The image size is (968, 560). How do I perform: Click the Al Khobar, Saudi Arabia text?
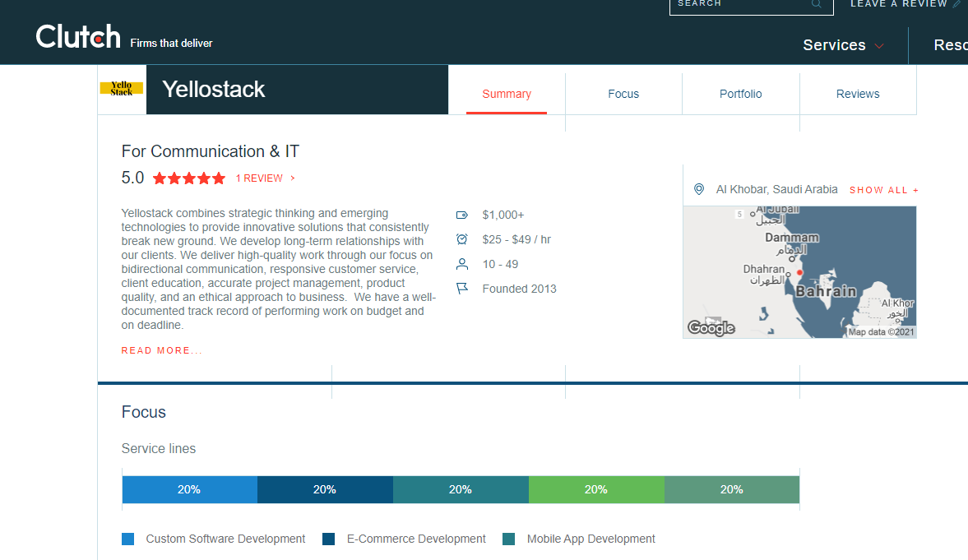click(x=776, y=190)
